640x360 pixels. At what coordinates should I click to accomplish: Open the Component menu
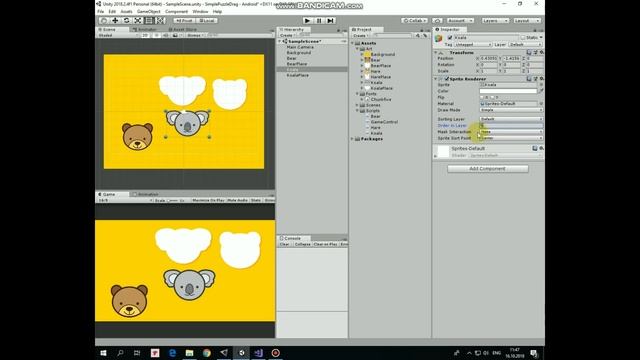[x=176, y=12]
